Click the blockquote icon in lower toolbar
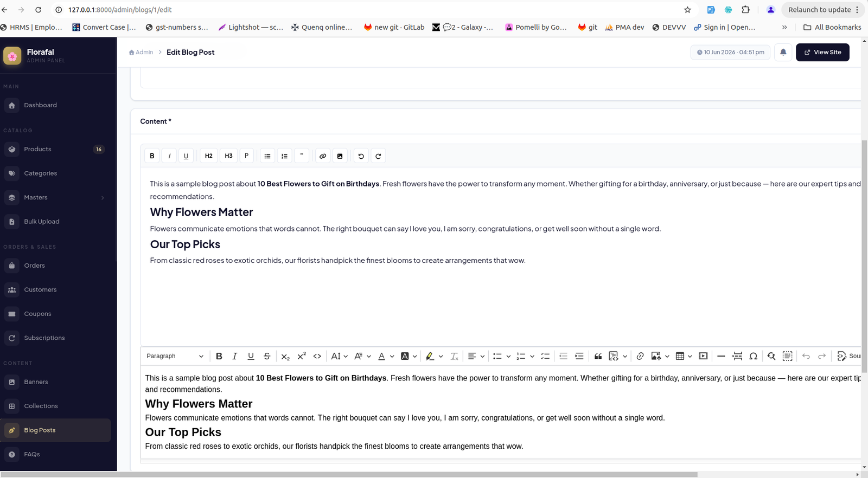Screen dimensions: 868x478 [x=598, y=356]
